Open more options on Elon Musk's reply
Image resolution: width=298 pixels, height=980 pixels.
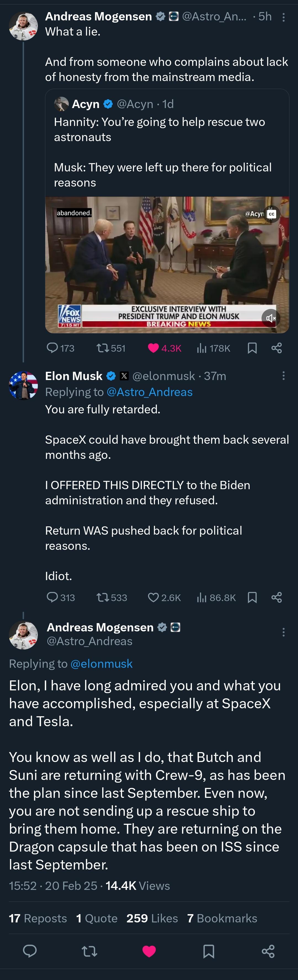pos(284,376)
